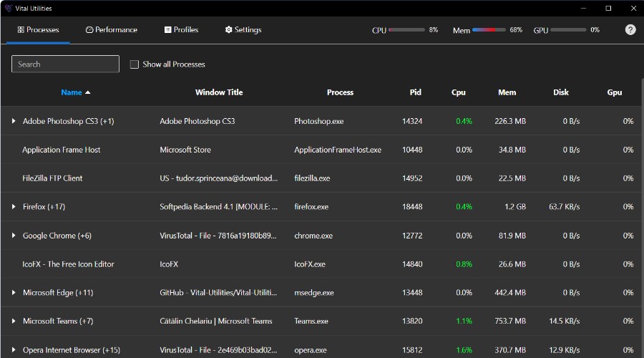Sort processes by the Cpu column header

point(459,92)
